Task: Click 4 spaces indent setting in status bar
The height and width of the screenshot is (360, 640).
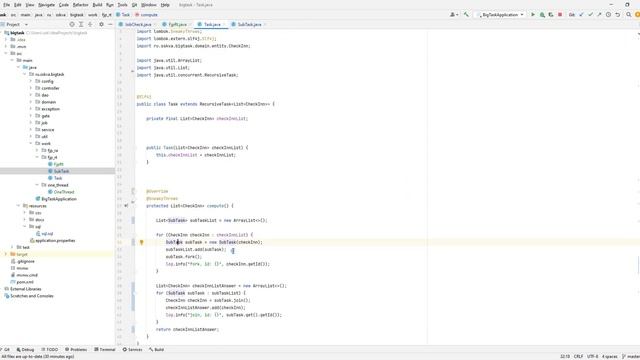Action: click(609, 356)
